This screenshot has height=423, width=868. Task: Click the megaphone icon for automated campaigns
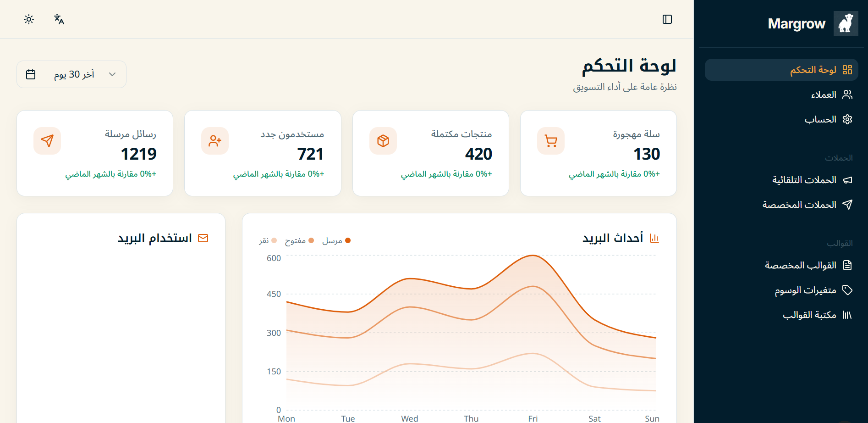pyautogui.click(x=847, y=180)
